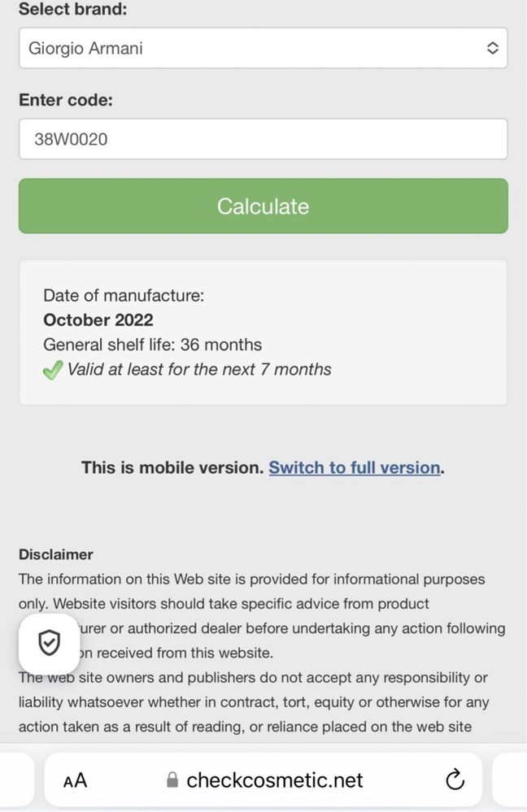Click the green checkmark validity icon

53,370
